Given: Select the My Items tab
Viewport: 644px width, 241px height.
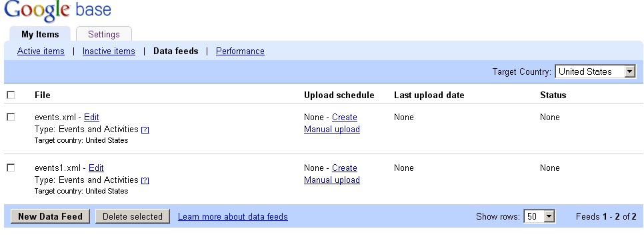Looking at the screenshot, I should (x=40, y=34).
